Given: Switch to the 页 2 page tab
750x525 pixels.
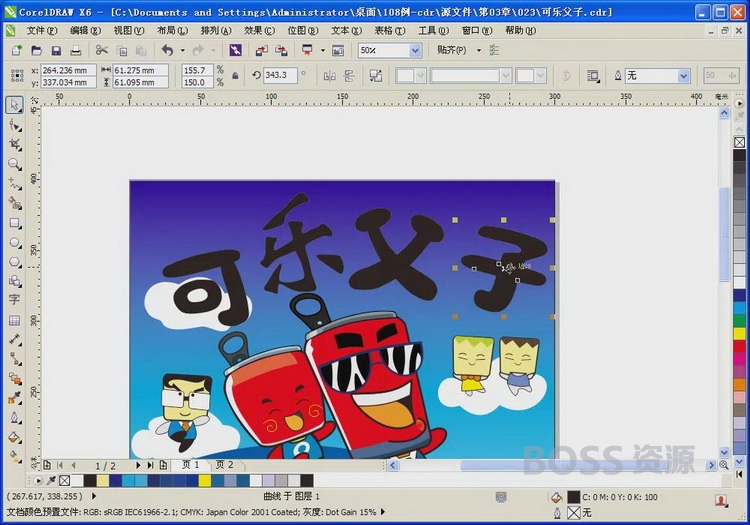Looking at the screenshot, I should pyautogui.click(x=224, y=465).
